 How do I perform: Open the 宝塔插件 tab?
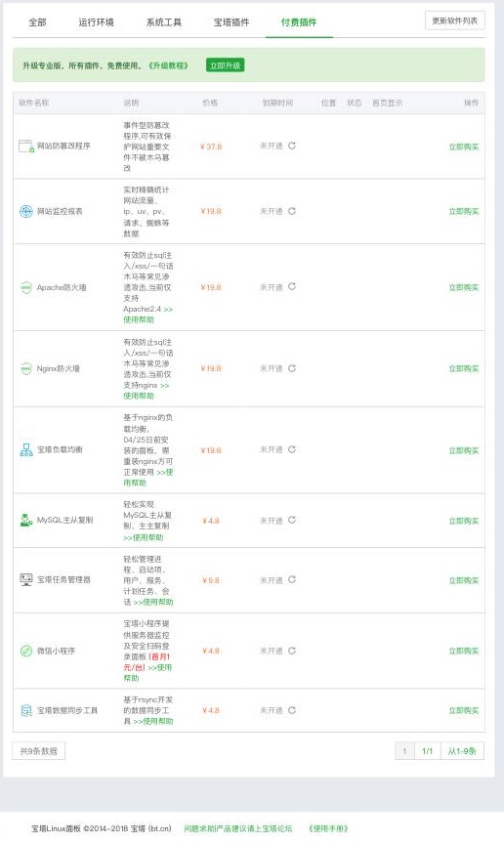coord(231,22)
